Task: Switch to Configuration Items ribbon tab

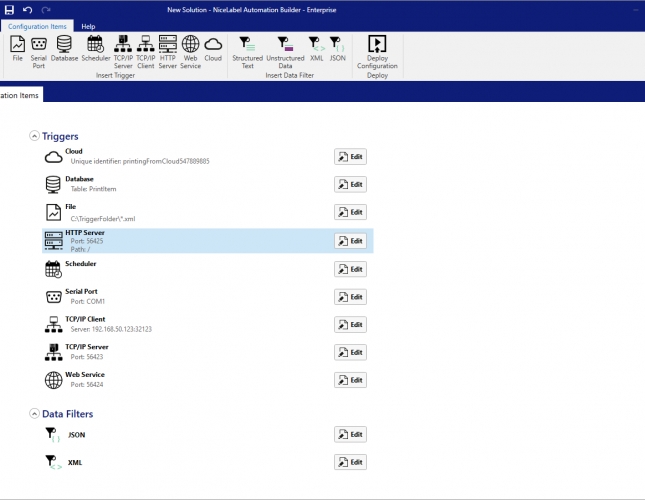Action: (37, 26)
